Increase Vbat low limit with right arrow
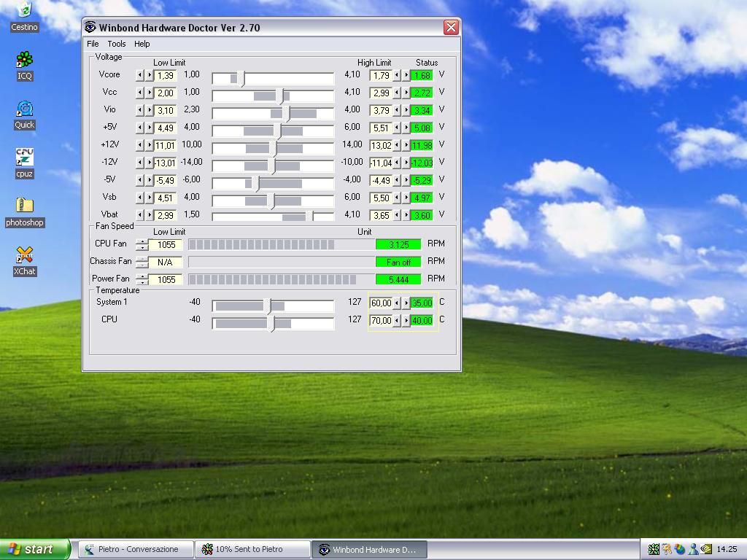 [x=149, y=215]
